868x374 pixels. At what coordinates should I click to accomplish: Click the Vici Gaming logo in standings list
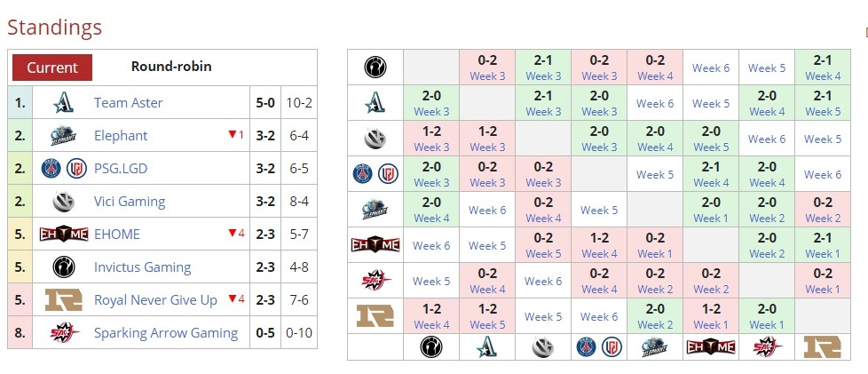64,202
